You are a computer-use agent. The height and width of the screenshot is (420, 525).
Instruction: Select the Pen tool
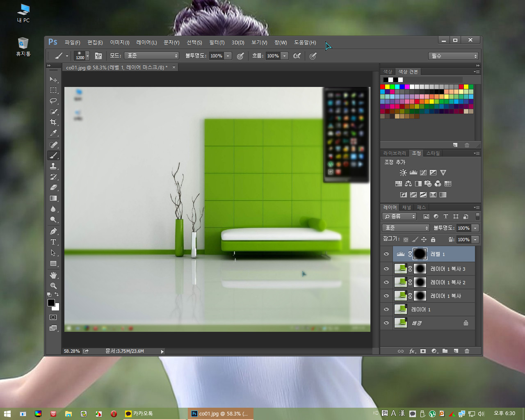pyautogui.click(x=53, y=231)
